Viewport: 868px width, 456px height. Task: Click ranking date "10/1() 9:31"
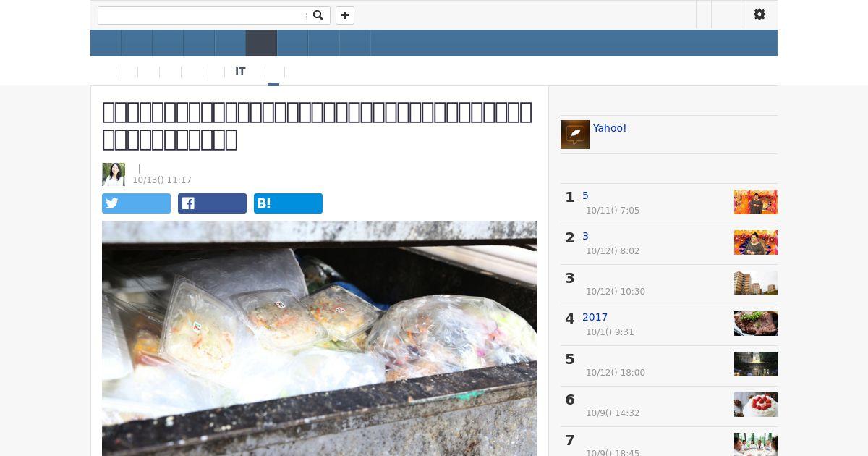pyautogui.click(x=610, y=332)
